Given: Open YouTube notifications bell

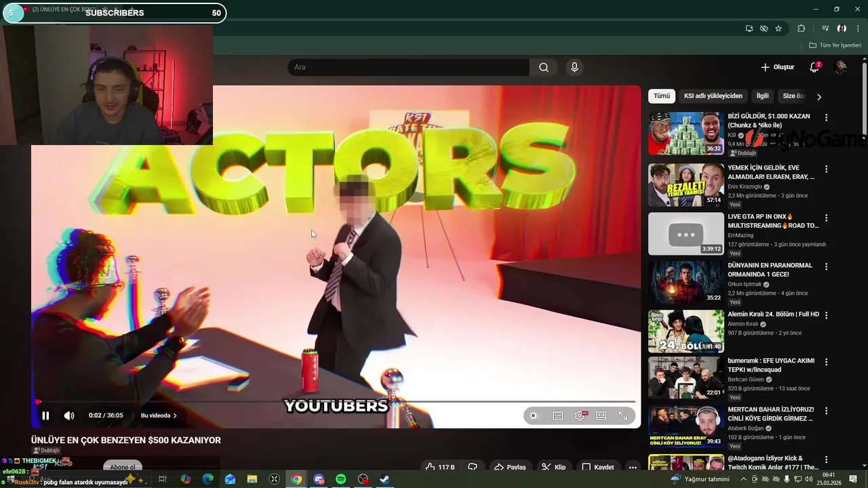Looking at the screenshot, I should pyautogui.click(x=814, y=67).
